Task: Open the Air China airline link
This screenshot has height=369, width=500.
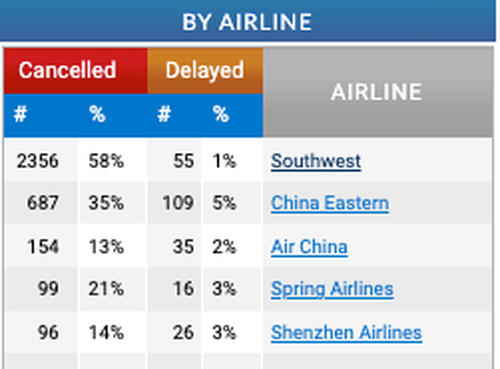Action: (309, 247)
